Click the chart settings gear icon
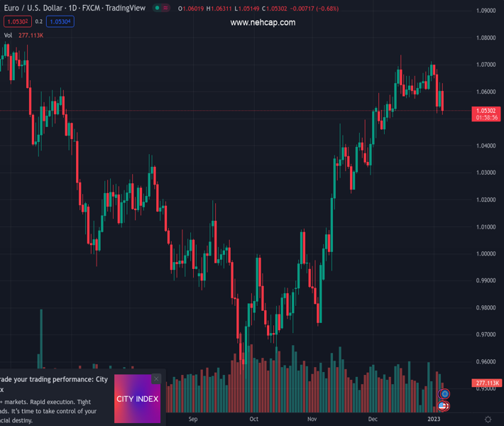Screen dimensions: 504x426 pos(488,420)
